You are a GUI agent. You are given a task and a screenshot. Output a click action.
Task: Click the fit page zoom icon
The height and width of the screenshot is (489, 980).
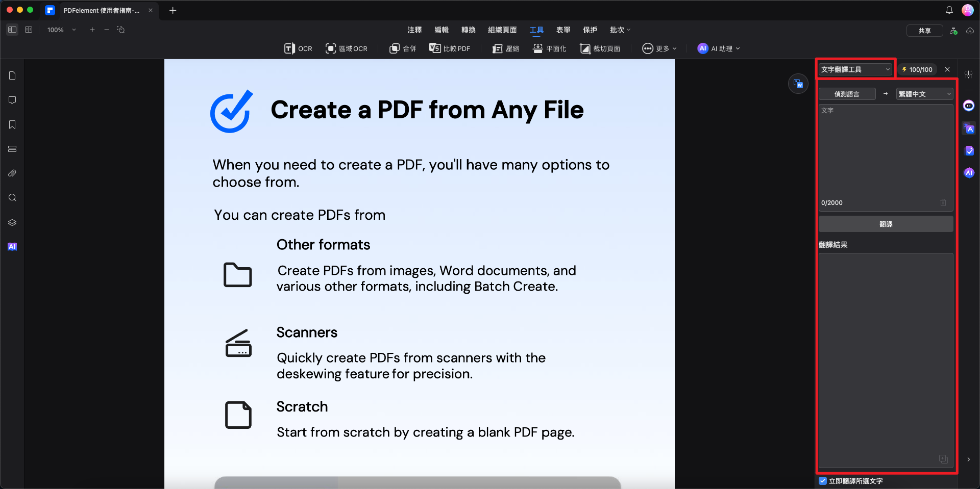121,30
